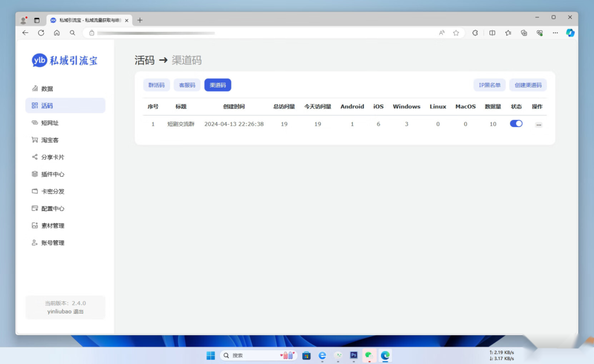
Task: Open the IP黑名单 button
Action: tap(490, 85)
